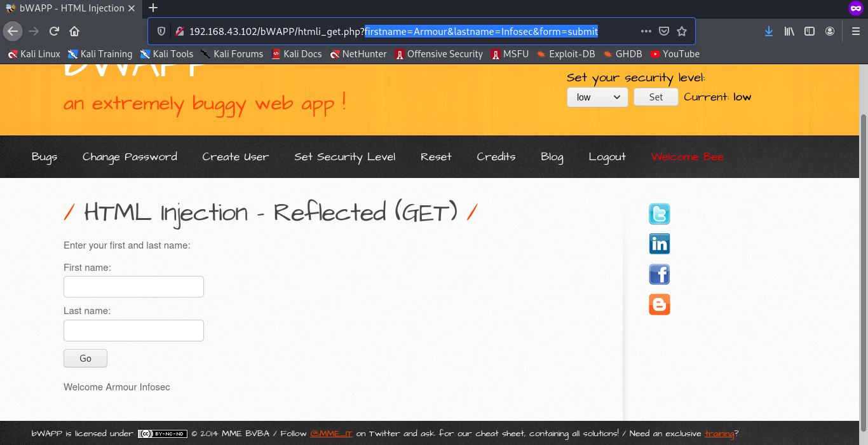Image resolution: width=868 pixels, height=445 pixels.
Task: Bookmark this page with the star
Action: (x=682, y=31)
